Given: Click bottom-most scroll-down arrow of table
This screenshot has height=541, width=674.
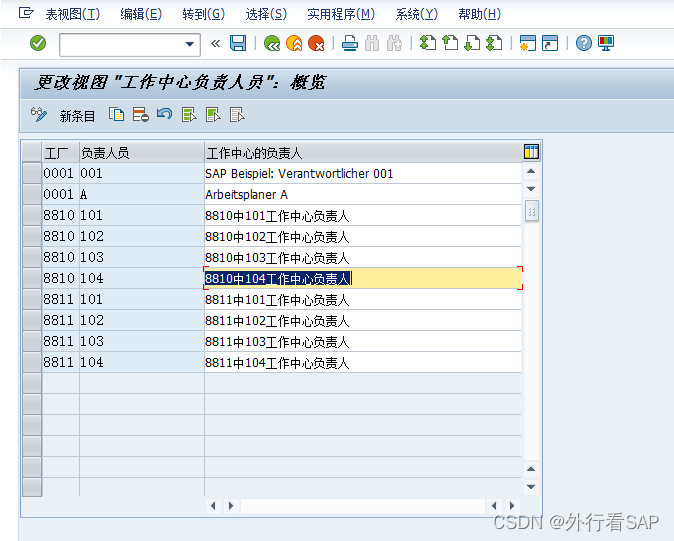Looking at the screenshot, I should (x=531, y=486).
